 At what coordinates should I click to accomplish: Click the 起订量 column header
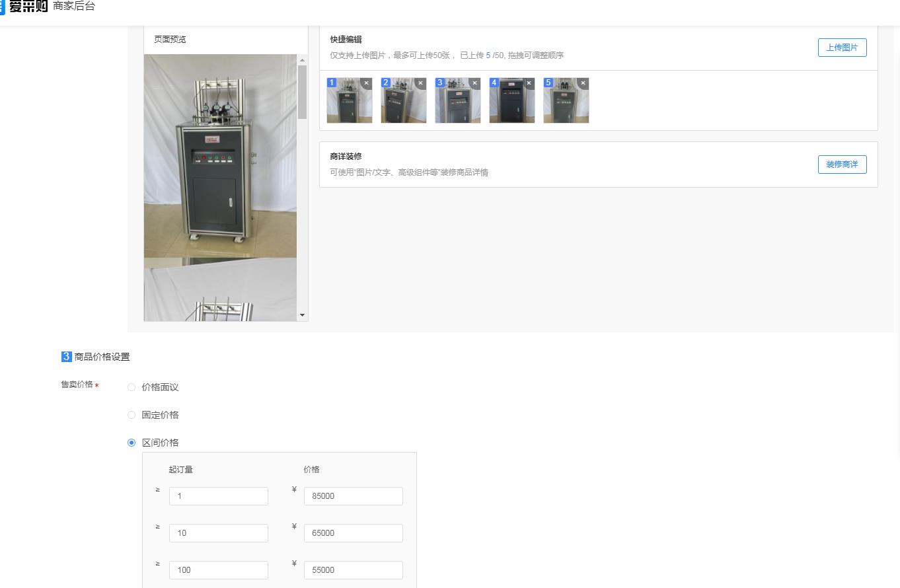[180, 470]
